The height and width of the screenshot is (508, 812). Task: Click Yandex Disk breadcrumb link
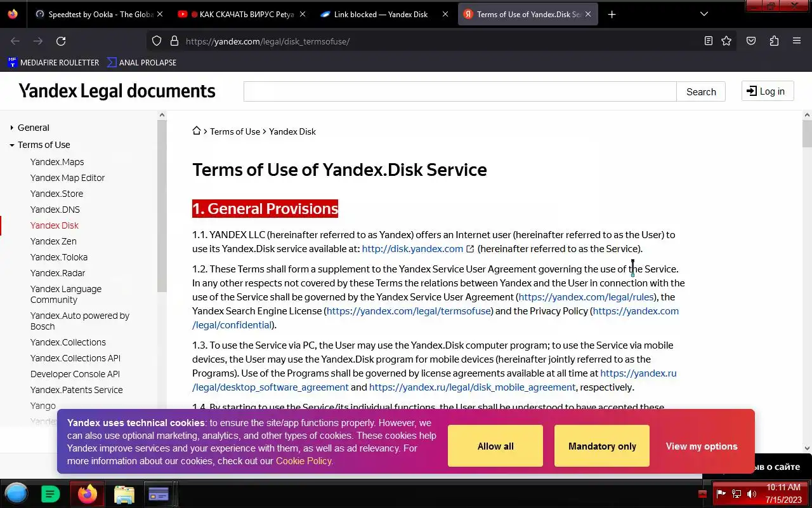click(x=292, y=131)
